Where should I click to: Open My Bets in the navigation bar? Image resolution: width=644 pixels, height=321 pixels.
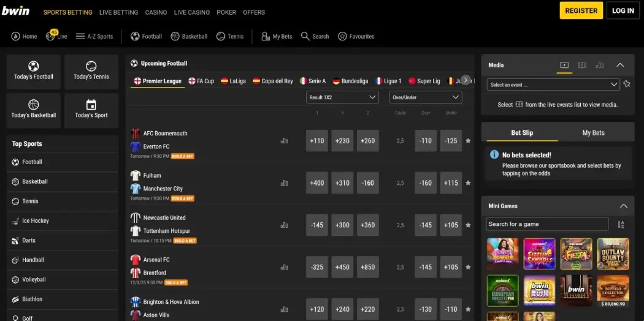(x=277, y=37)
